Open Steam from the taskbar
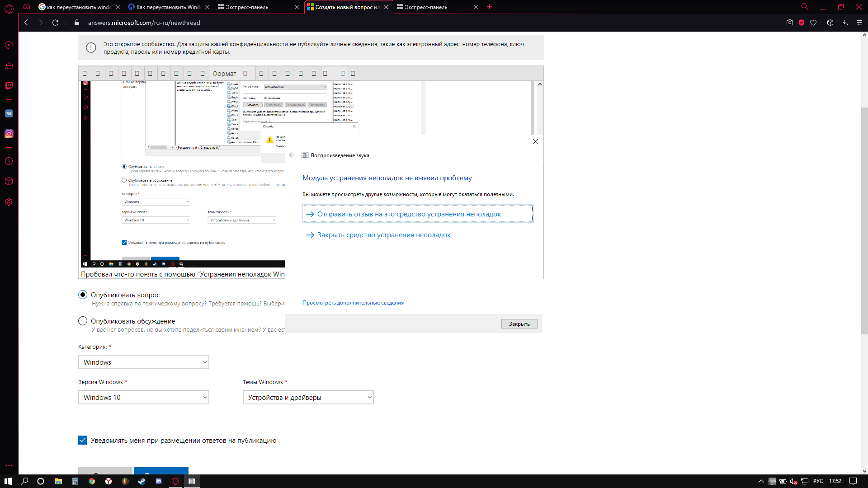 click(x=142, y=481)
